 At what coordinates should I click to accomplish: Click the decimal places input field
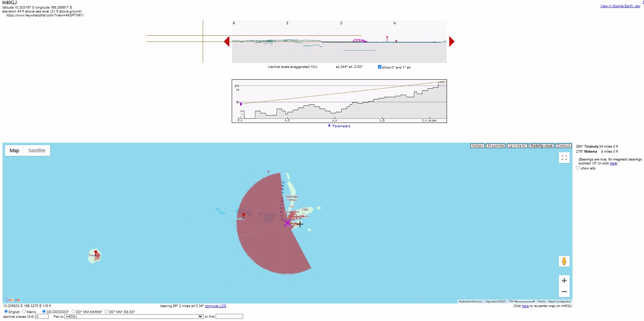pyautogui.click(x=42, y=316)
